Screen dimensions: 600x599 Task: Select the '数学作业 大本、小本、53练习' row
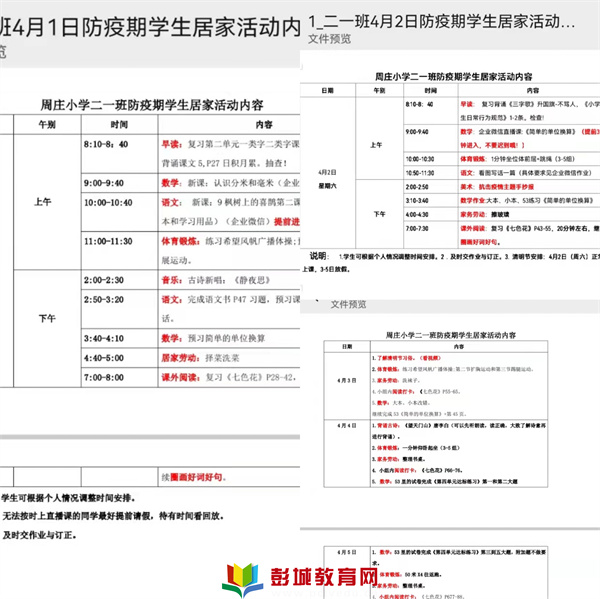(527, 200)
